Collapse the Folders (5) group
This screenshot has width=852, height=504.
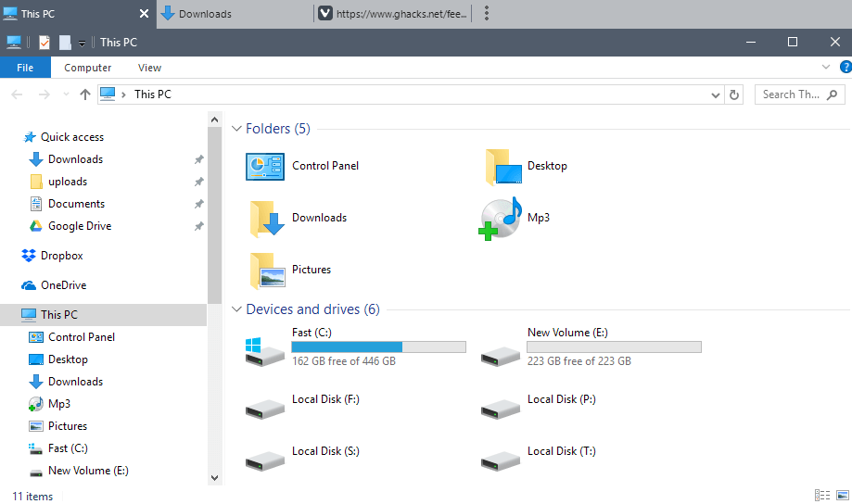(x=236, y=129)
